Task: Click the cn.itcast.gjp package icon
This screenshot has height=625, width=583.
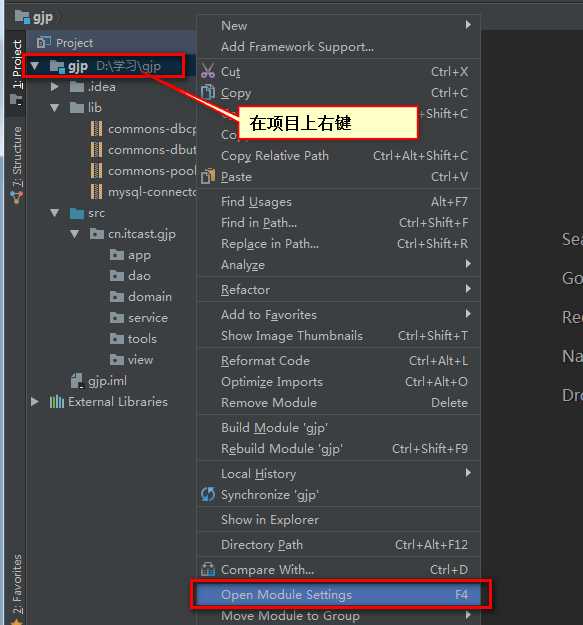Action: click(96, 234)
